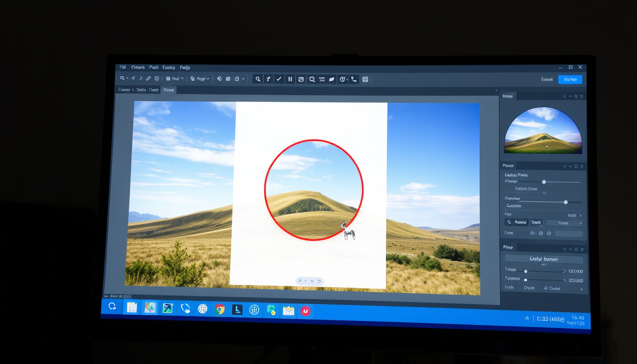Adjust the second slider in the middle panel
The image size is (637, 364).
565,202
